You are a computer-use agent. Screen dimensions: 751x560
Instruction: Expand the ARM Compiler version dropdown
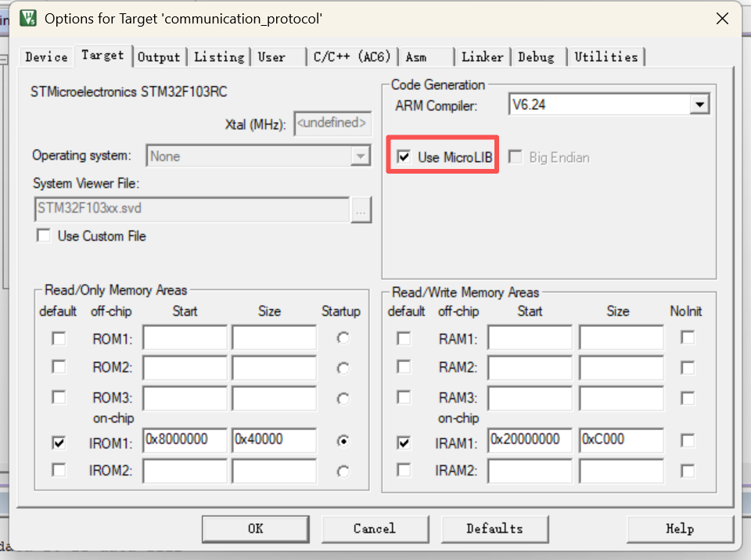699,105
